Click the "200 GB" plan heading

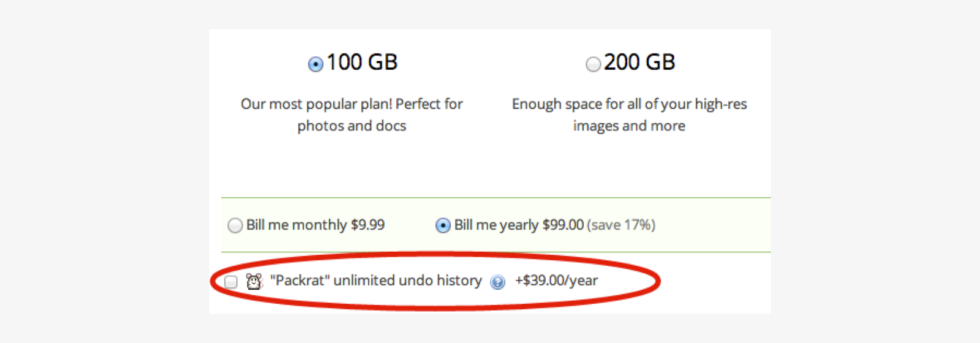point(639,62)
